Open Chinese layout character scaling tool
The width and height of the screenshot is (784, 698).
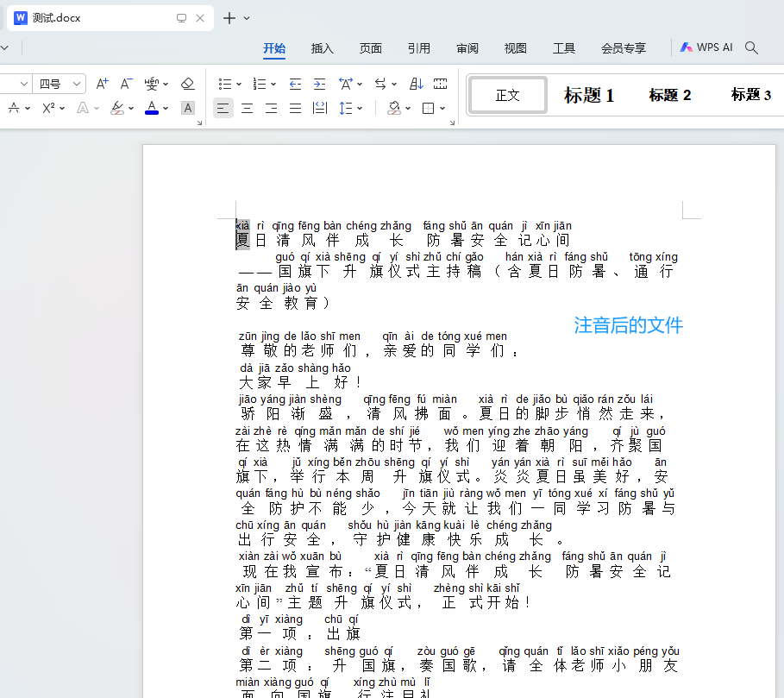[x=346, y=84]
